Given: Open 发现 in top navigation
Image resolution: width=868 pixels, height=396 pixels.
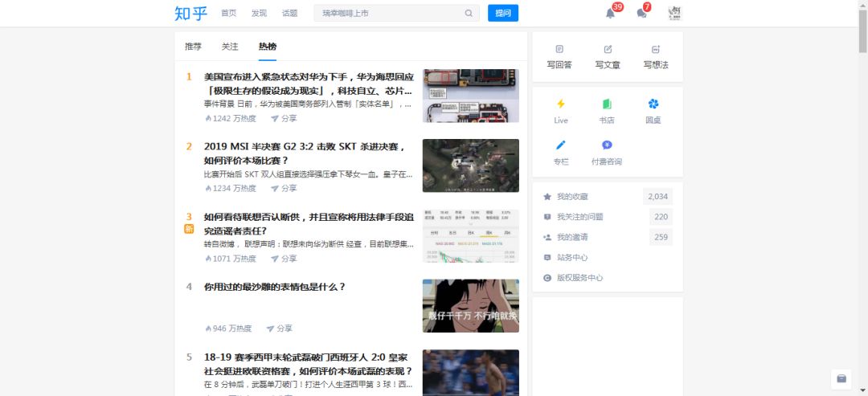Looking at the screenshot, I should tap(259, 14).
